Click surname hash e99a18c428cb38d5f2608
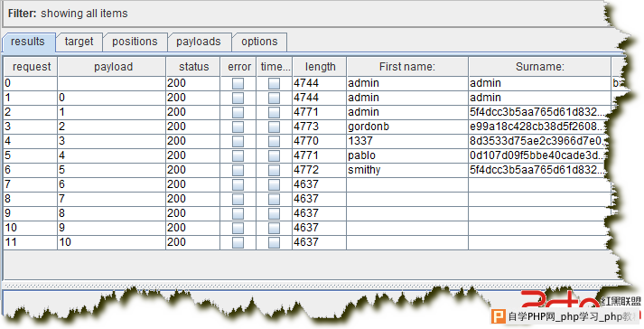Viewport: 644px width, 329px height. pos(538,127)
